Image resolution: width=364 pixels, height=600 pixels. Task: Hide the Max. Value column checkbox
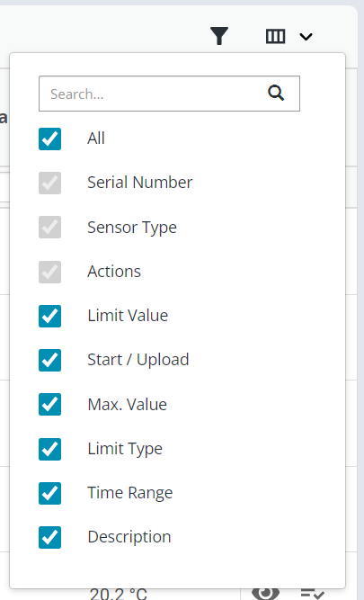click(x=49, y=405)
